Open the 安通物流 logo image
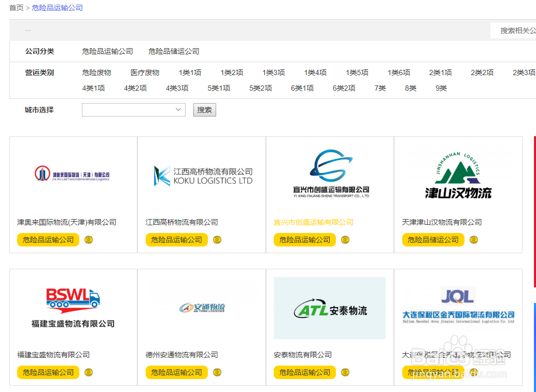 click(x=202, y=308)
